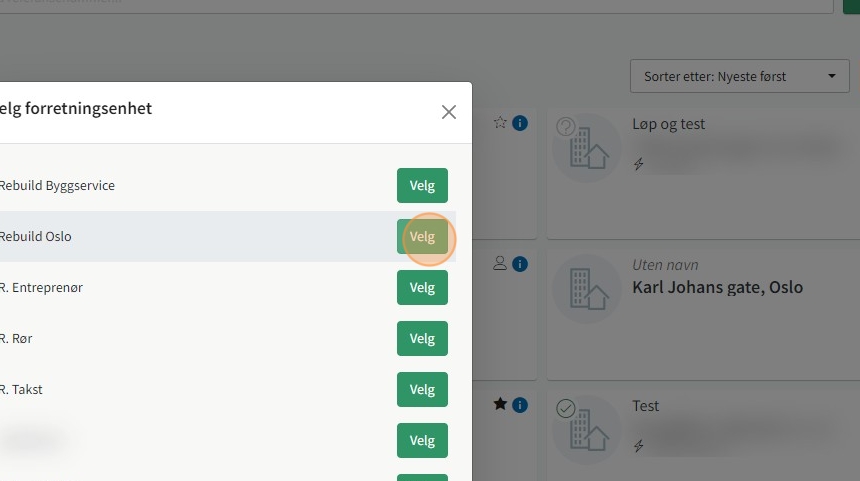Choose Velg for R. Takst
The width and height of the screenshot is (860, 481).
tap(422, 389)
